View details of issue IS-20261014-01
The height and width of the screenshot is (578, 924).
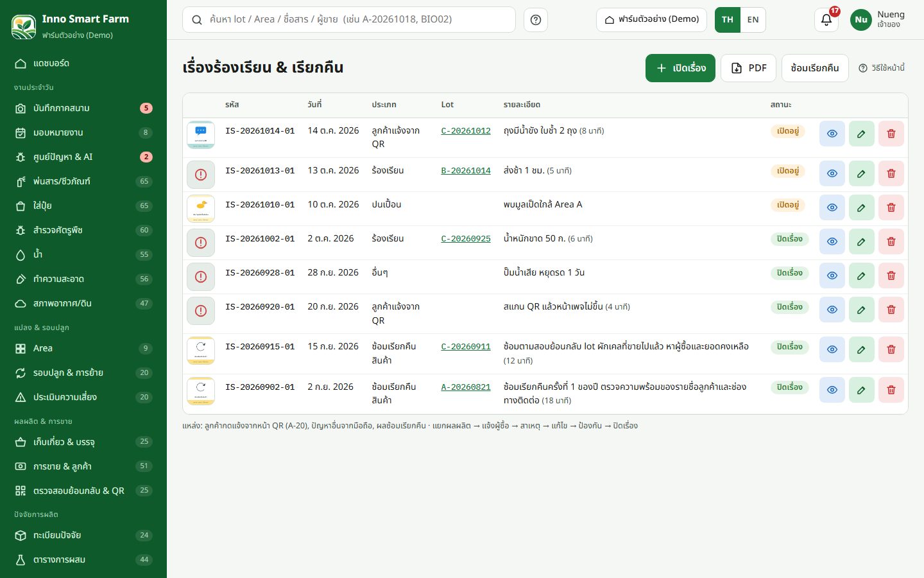click(x=832, y=134)
